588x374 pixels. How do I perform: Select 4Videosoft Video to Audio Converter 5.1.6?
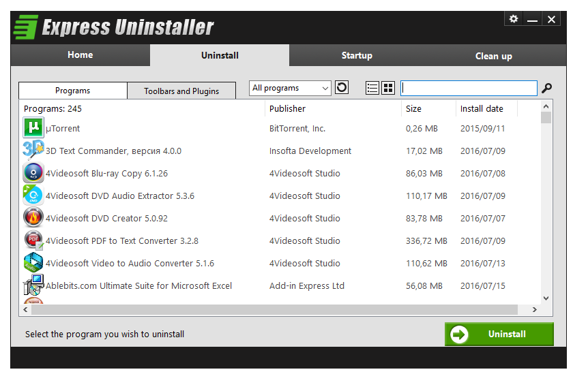point(130,263)
